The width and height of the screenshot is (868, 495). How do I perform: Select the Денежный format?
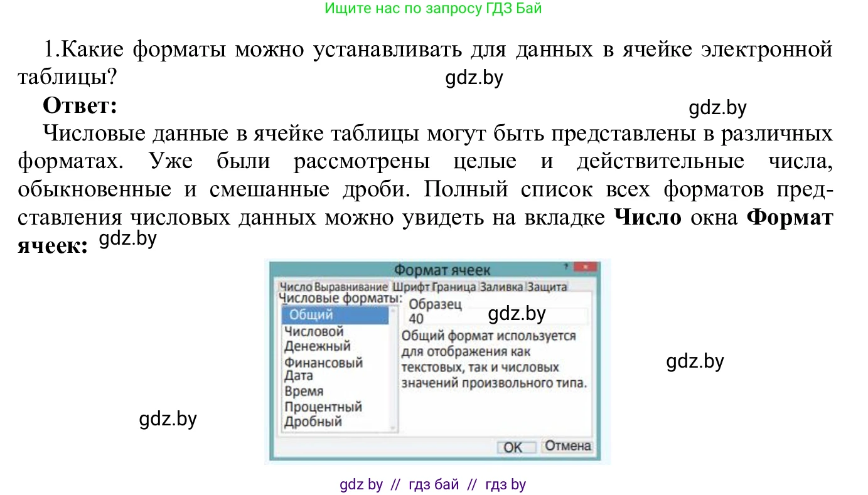[x=317, y=346]
